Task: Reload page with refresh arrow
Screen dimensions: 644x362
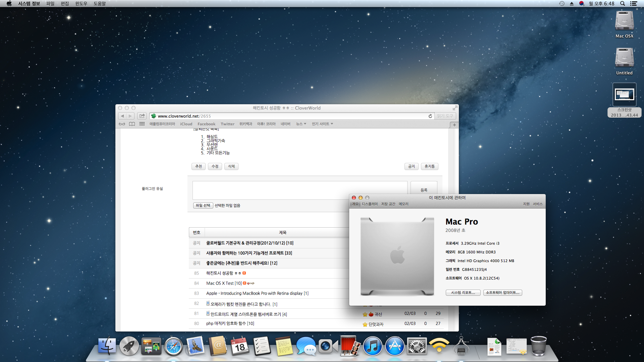Action: tap(430, 116)
